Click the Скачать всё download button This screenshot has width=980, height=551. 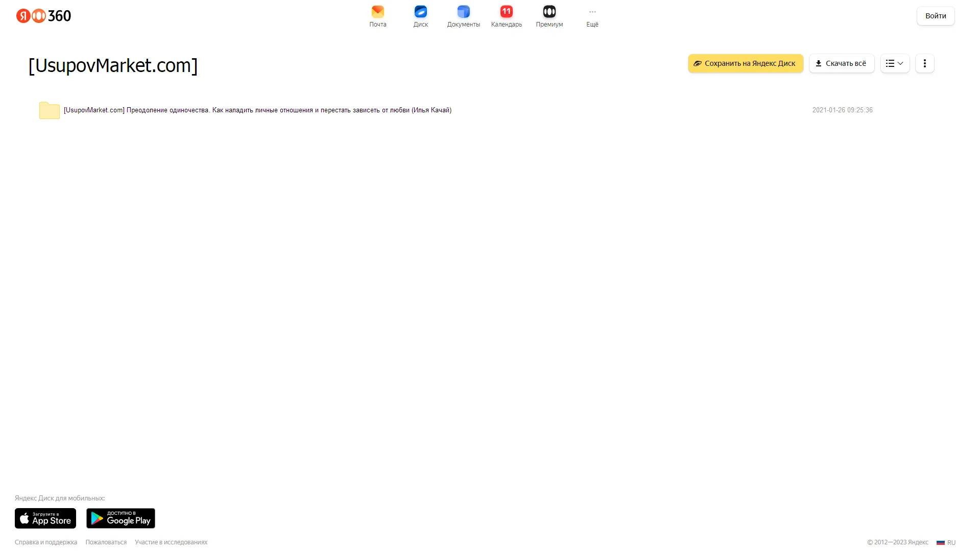click(x=841, y=63)
